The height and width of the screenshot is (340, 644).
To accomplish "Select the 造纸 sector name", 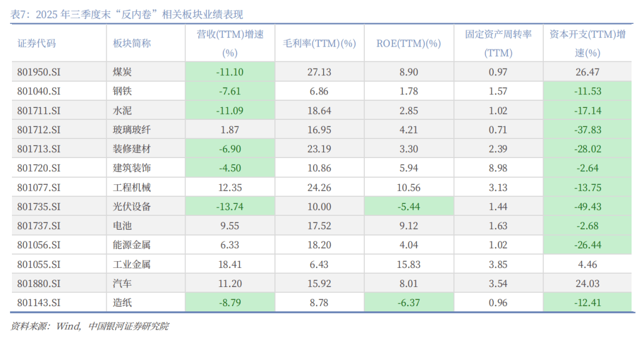I will click(122, 303).
